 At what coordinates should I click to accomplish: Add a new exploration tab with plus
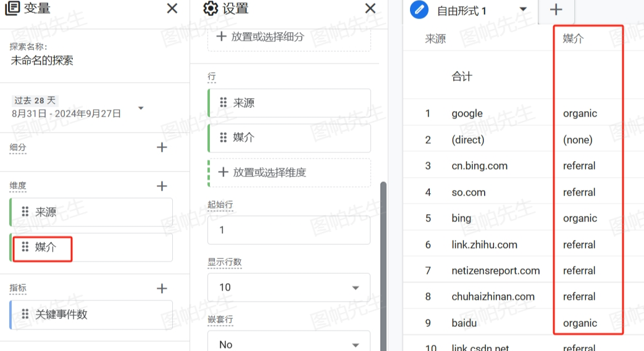[x=556, y=9]
